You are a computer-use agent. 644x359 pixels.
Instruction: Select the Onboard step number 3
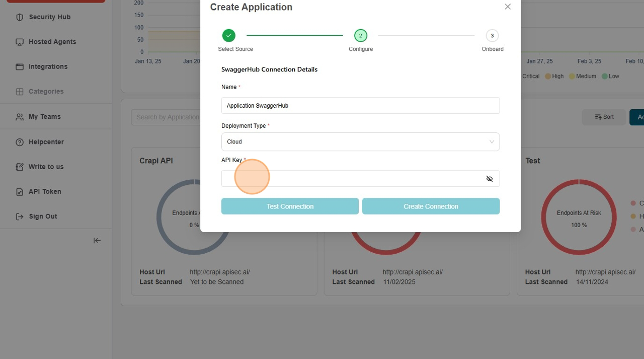(492, 36)
